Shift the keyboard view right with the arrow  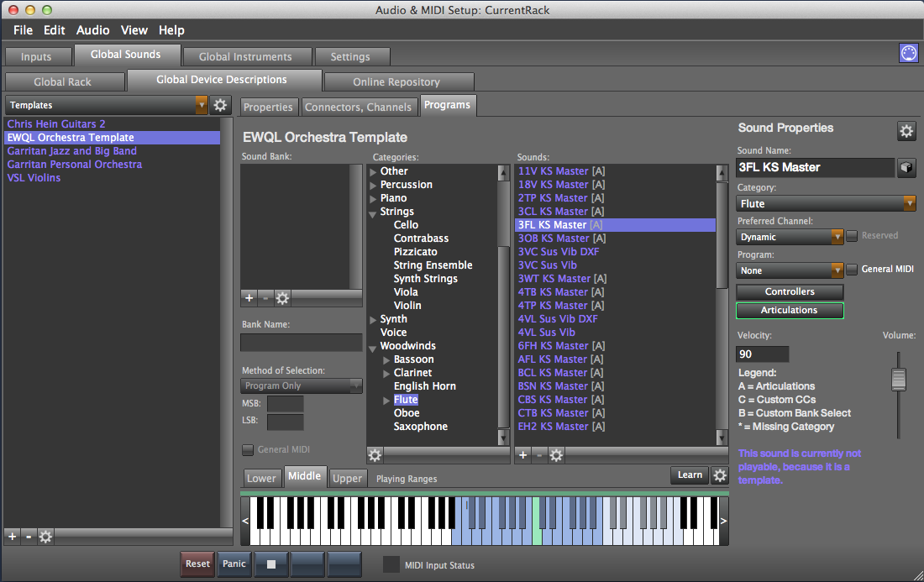click(723, 521)
